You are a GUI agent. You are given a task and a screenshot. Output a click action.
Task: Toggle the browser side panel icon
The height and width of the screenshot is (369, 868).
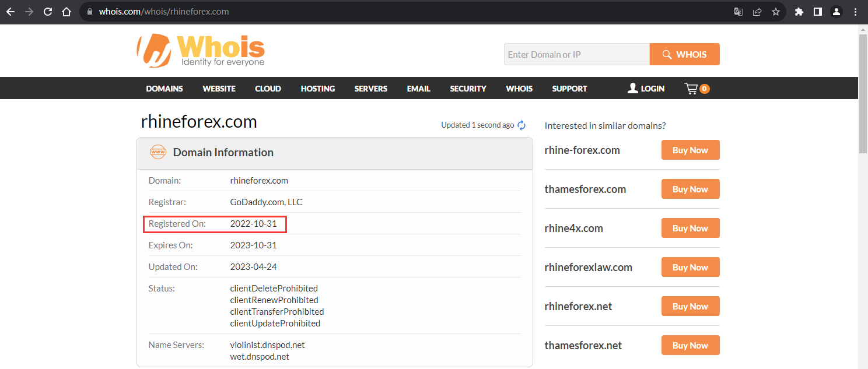[818, 12]
